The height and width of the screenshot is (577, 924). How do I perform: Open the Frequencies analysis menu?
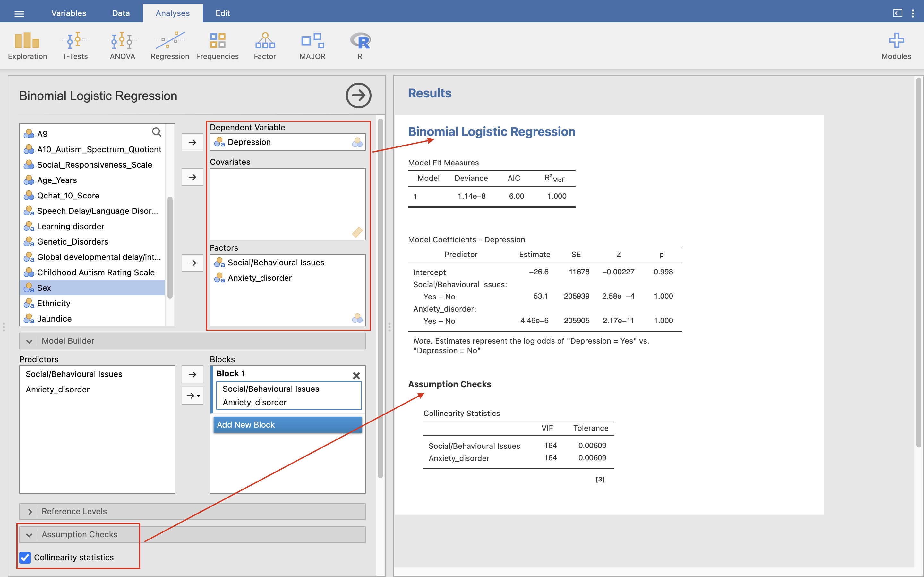click(x=217, y=46)
